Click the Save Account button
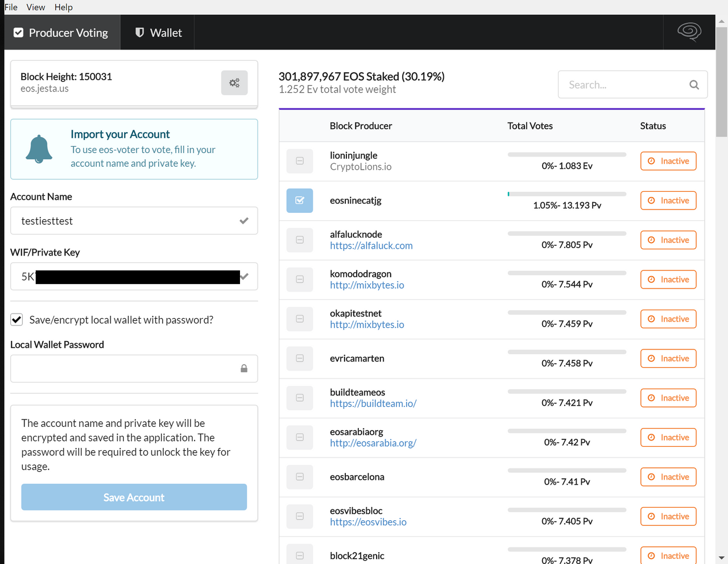 134,497
